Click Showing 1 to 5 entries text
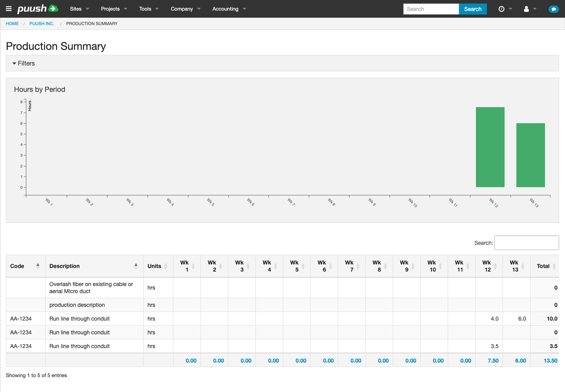 [x=36, y=376]
